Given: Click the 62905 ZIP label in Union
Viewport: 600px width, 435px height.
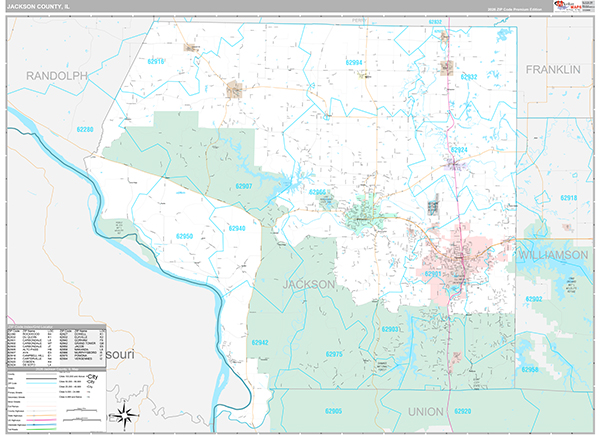Looking at the screenshot, I should (x=333, y=411).
